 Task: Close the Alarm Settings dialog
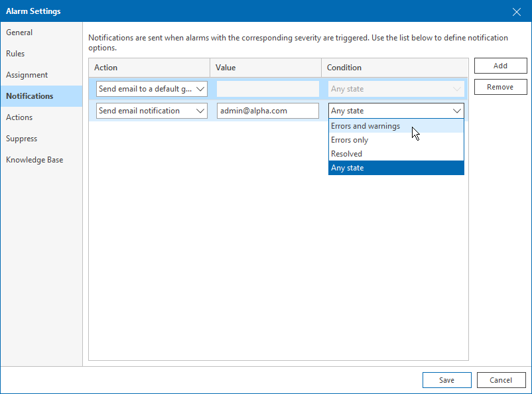[x=517, y=11]
